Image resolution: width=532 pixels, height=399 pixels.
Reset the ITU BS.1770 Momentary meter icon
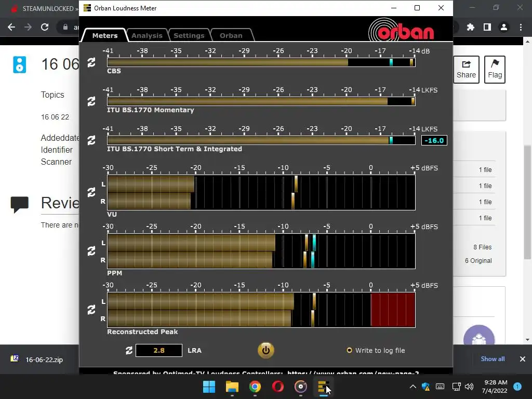pos(91,101)
